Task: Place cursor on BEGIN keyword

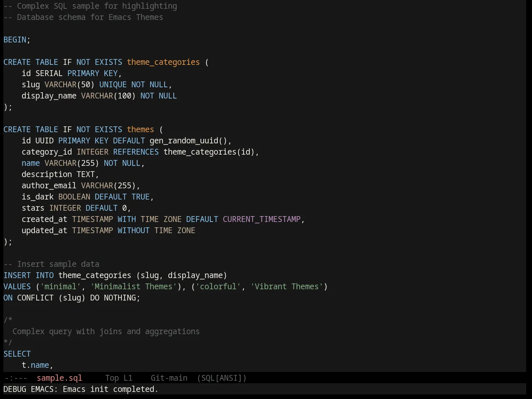Action: [15, 39]
